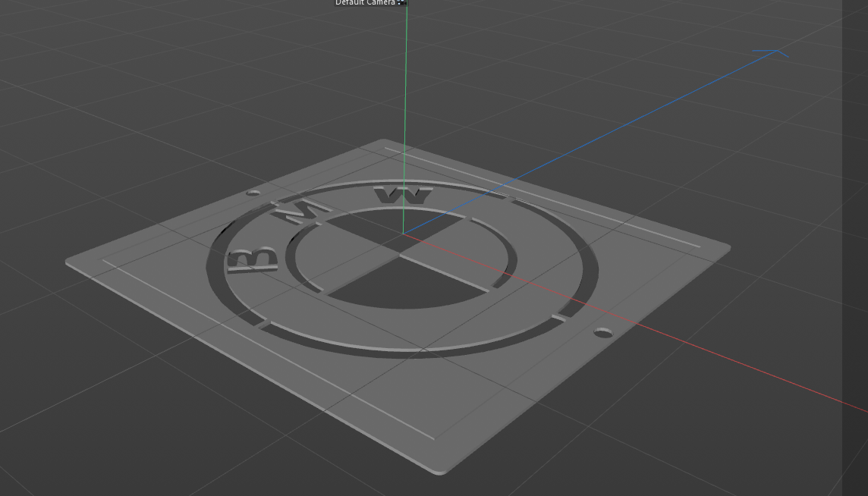Viewport: 868px width, 496px height.
Task: Click the camera icon beside Default Camera
Action: (x=402, y=2)
